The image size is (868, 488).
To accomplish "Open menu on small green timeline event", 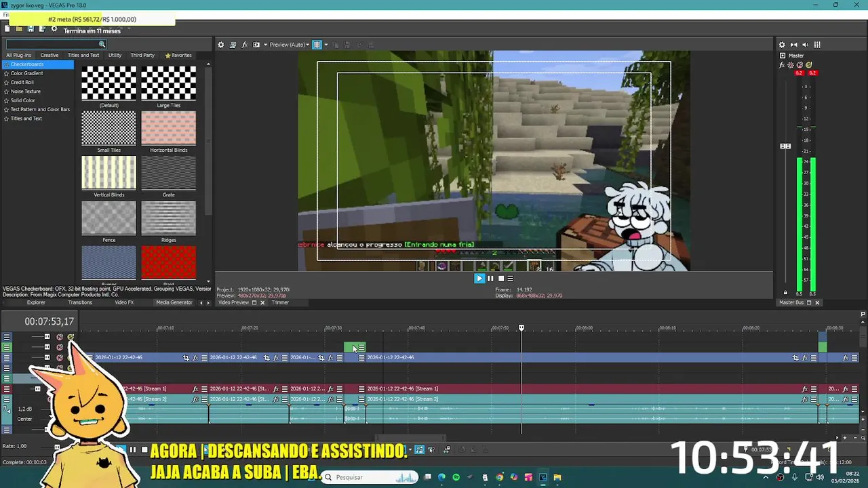I will coord(361,348).
